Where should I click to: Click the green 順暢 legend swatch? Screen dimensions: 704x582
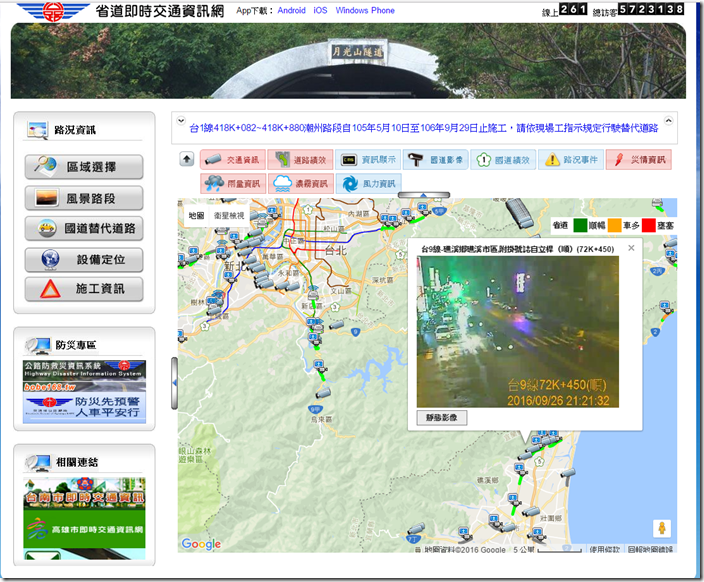tap(580, 225)
